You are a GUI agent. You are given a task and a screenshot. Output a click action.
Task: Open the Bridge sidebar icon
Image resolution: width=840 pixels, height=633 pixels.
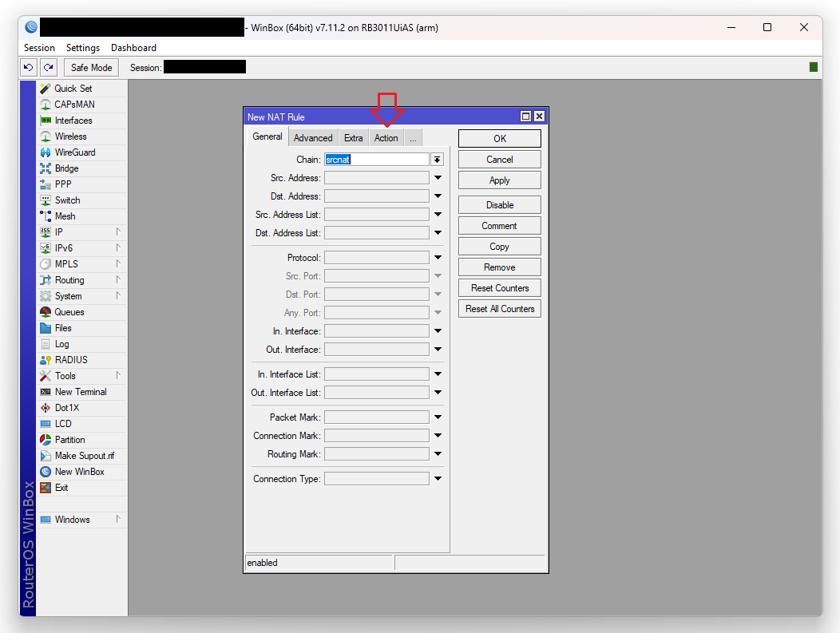[x=46, y=168]
